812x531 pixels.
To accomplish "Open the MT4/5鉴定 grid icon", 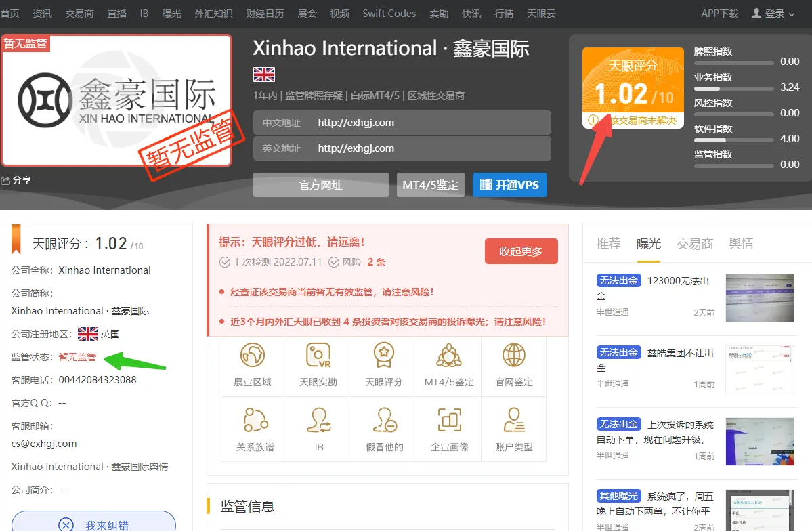I will tap(449, 356).
